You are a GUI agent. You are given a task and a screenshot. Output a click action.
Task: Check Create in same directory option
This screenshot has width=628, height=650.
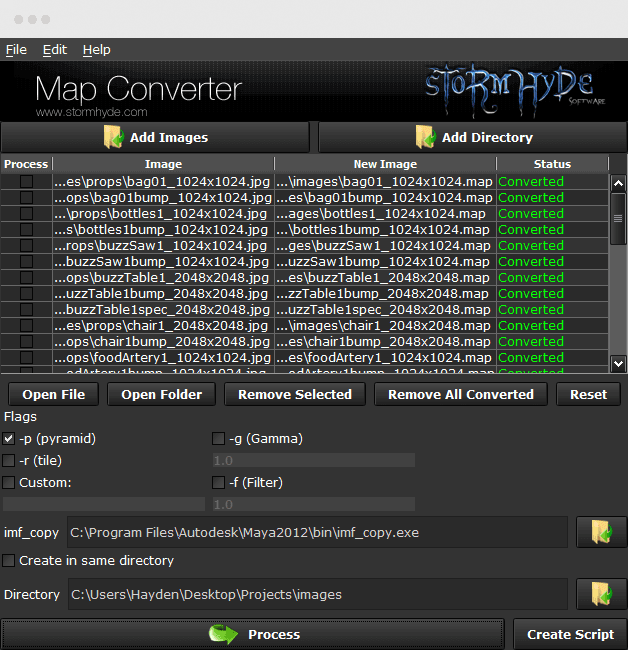9,561
